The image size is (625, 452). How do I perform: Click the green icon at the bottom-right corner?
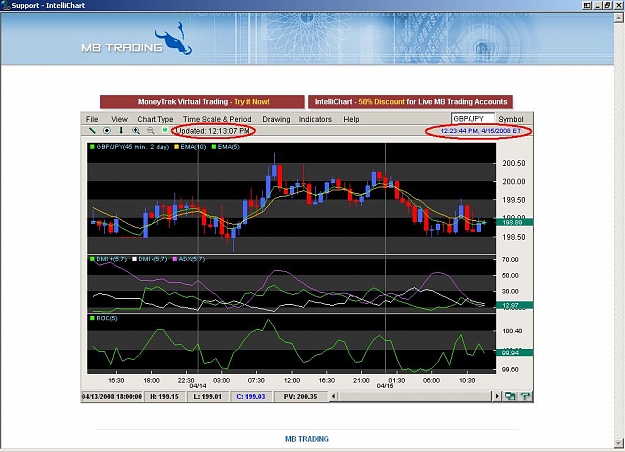[525, 396]
